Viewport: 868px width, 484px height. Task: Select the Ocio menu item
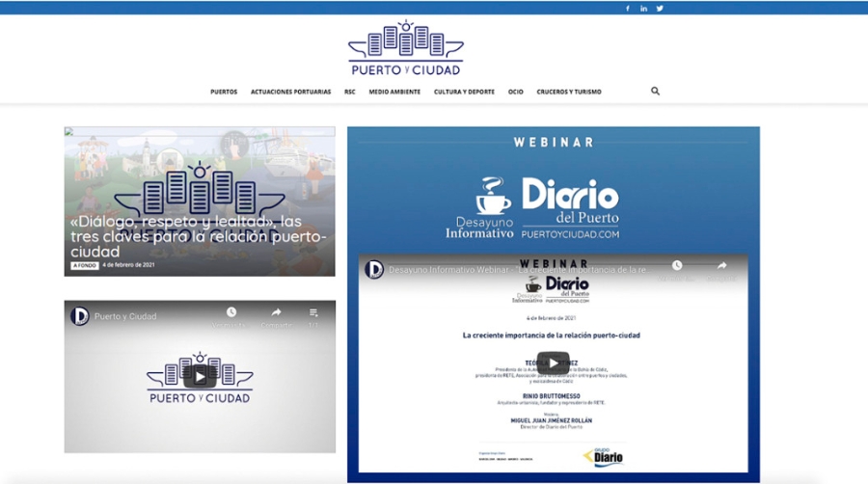(515, 92)
